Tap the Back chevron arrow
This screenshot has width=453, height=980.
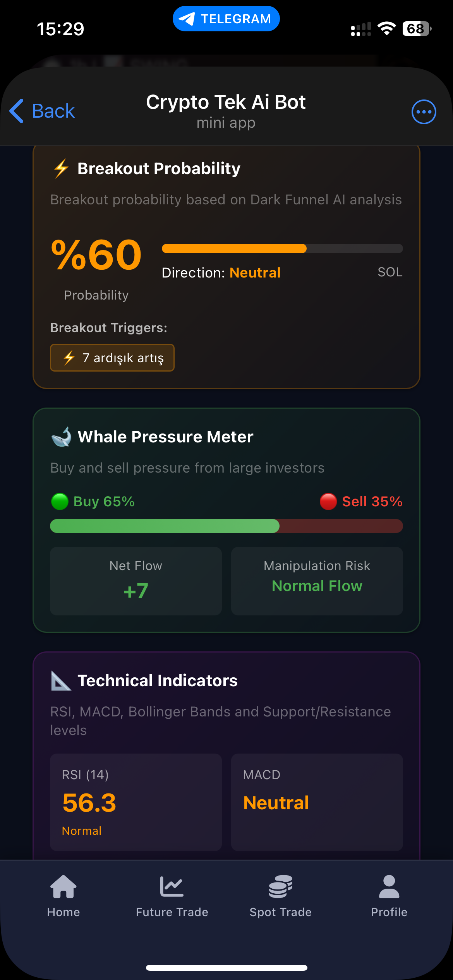[x=17, y=111]
